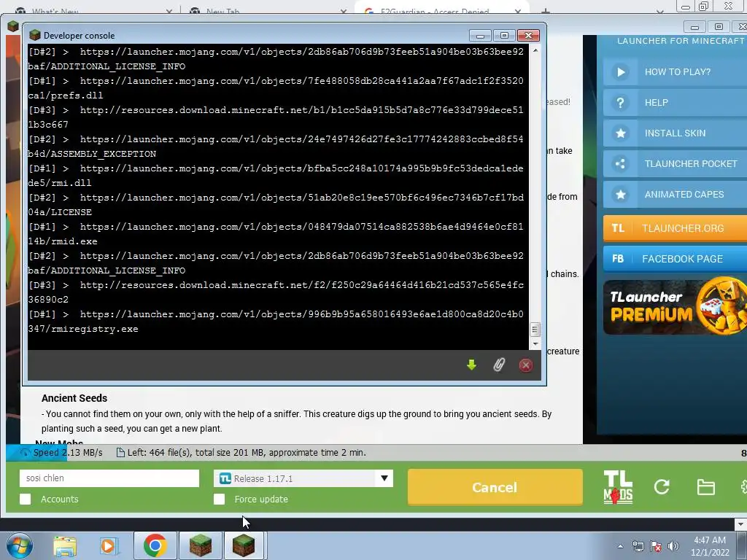Click the Developer console scrollbar thumb
747x560 pixels.
[x=535, y=329]
